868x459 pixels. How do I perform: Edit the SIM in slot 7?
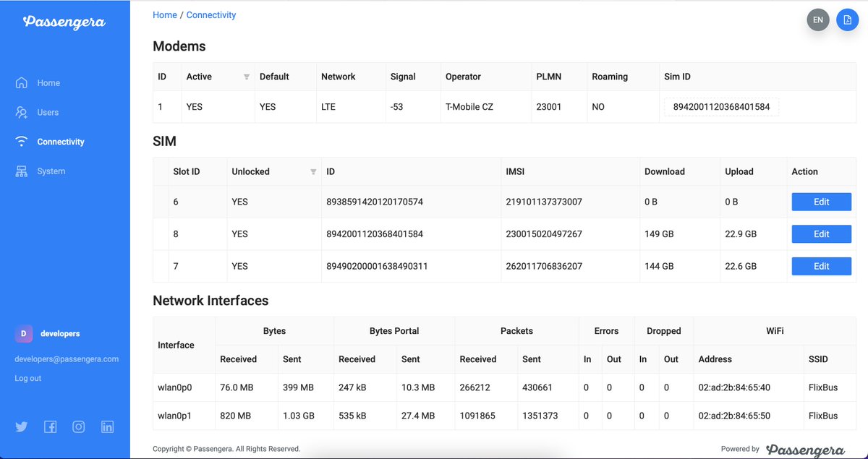click(822, 266)
